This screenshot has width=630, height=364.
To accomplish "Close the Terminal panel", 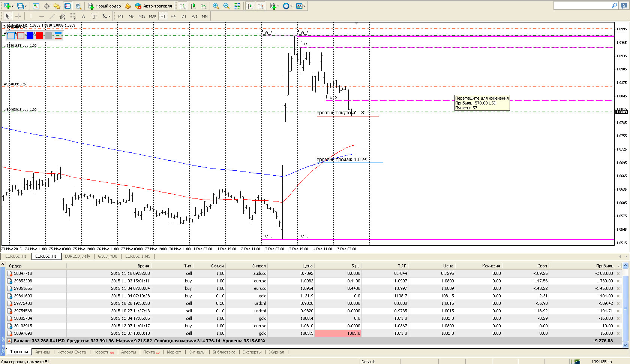I will tap(3, 264).
